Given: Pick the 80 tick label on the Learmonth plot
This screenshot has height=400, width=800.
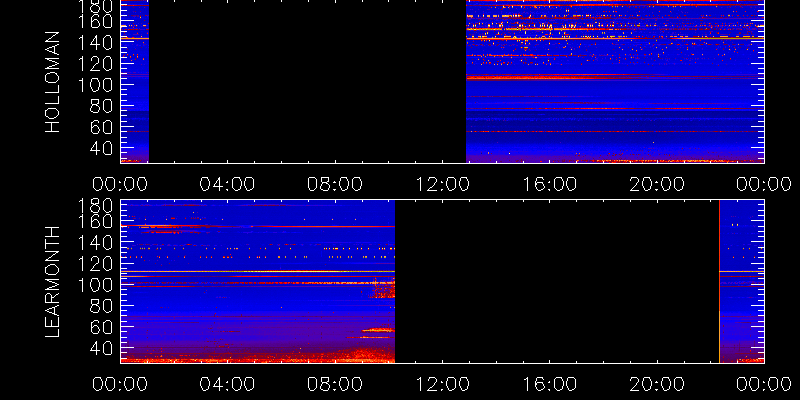Looking at the screenshot, I should (x=101, y=306).
